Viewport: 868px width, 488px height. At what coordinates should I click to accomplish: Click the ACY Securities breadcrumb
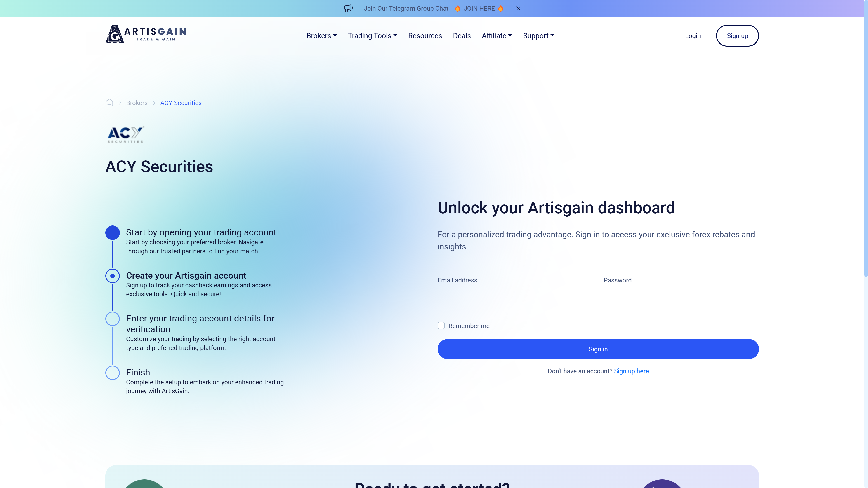pos(181,103)
